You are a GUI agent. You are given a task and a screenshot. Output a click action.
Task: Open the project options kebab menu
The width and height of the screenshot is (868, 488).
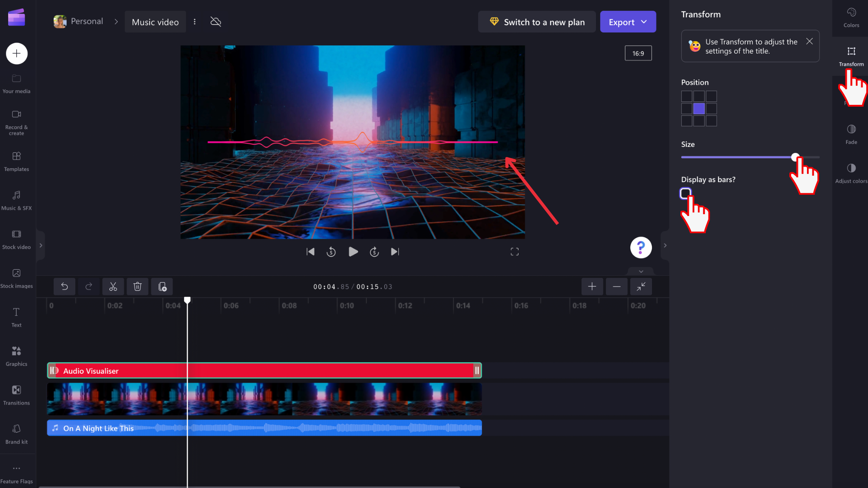[195, 22]
